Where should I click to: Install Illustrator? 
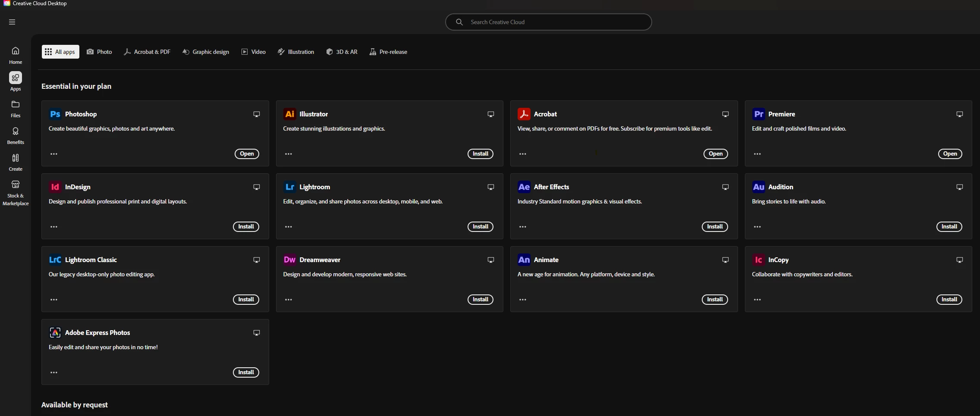click(x=481, y=154)
